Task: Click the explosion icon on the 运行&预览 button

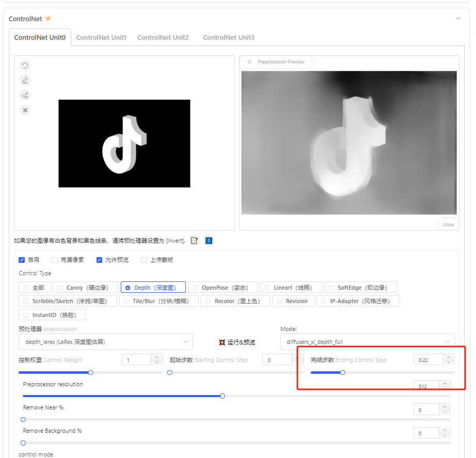Action: (222, 342)
